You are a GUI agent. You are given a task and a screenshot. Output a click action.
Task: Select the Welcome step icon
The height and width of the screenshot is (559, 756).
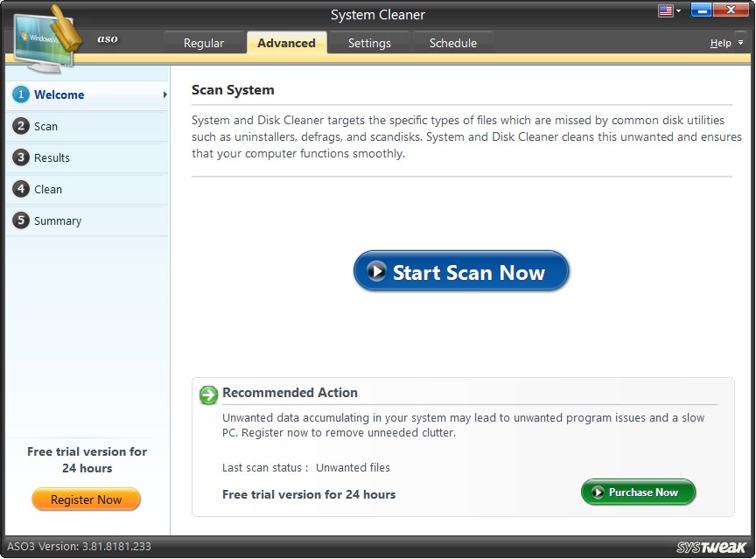(x=21, y=94)
